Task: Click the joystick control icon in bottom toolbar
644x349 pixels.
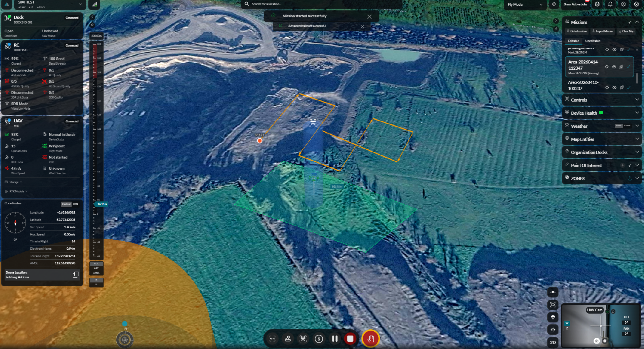Action: coord(288,339)
